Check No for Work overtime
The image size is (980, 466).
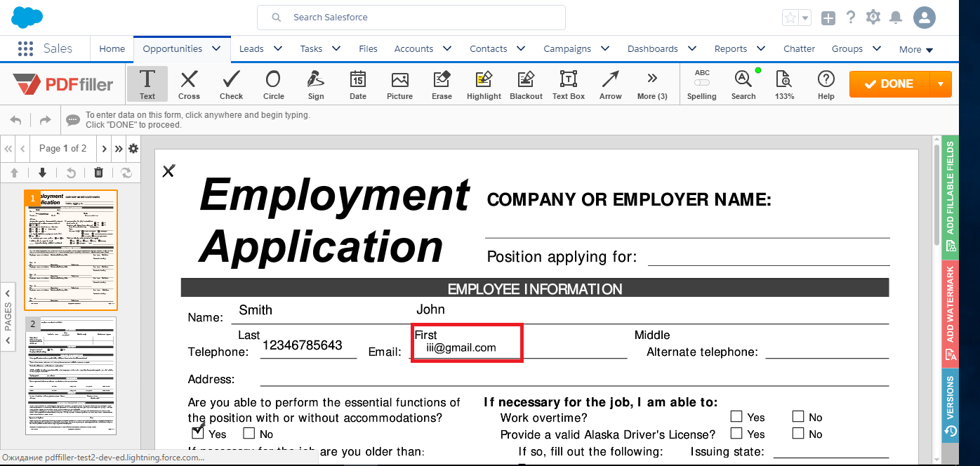point(798,416)
